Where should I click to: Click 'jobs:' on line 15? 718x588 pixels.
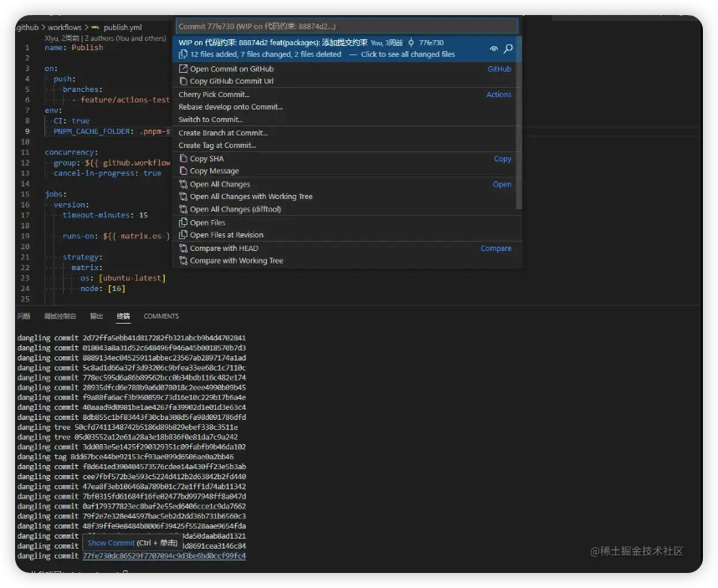pos(55,194)
